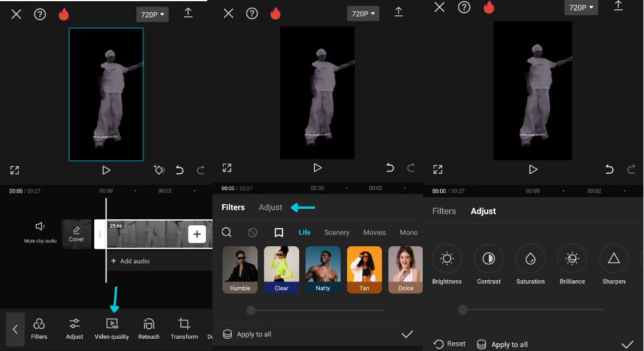Edit the Cover thumbnail in timeline

click(76, 234)
